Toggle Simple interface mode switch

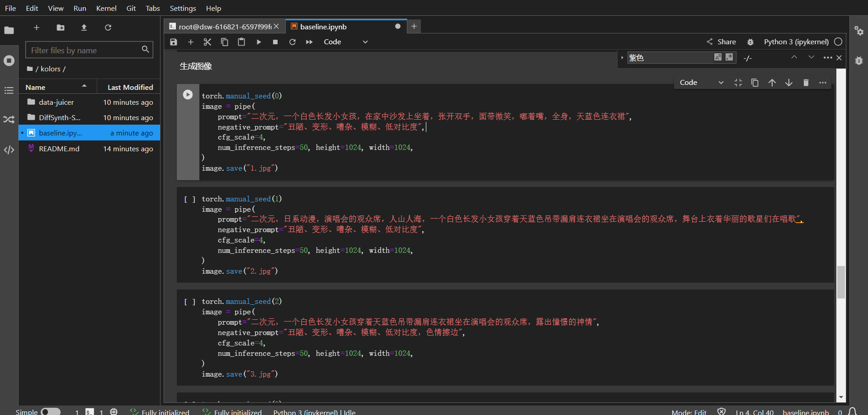(x=51, y=412)
